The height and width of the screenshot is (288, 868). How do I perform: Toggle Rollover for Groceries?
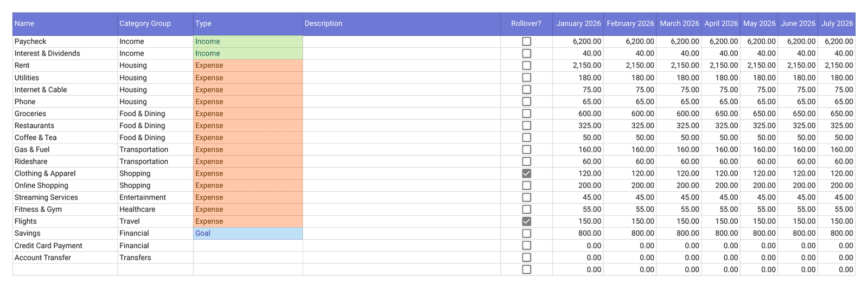[526, 114]
